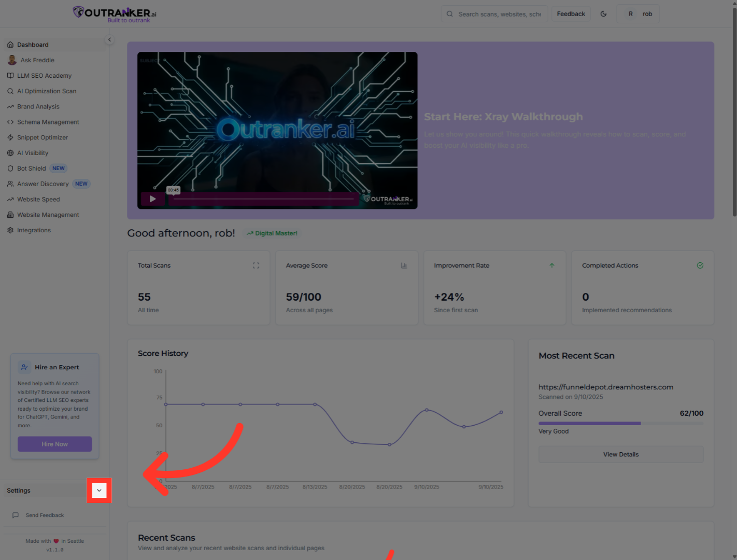
Task: Click the "Scanned on 9/10/2025" text
Action: (x=571, y=397)
